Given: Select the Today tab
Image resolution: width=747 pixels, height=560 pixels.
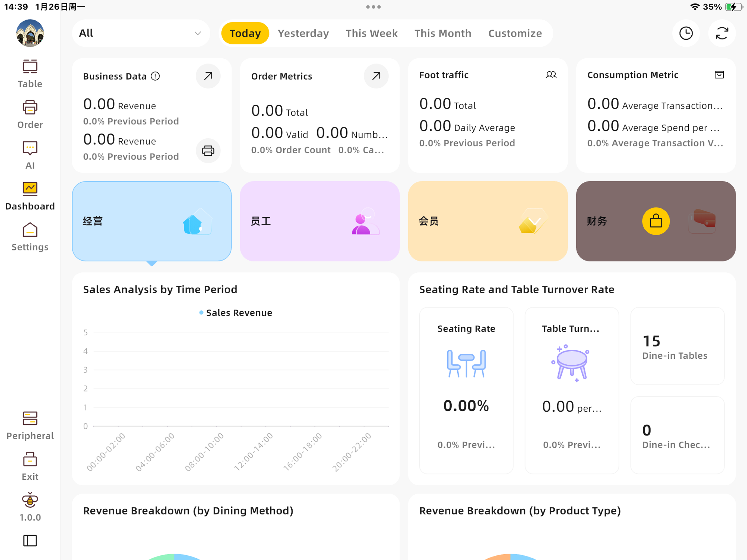Looking at the screenshot, I should [245, 33].
